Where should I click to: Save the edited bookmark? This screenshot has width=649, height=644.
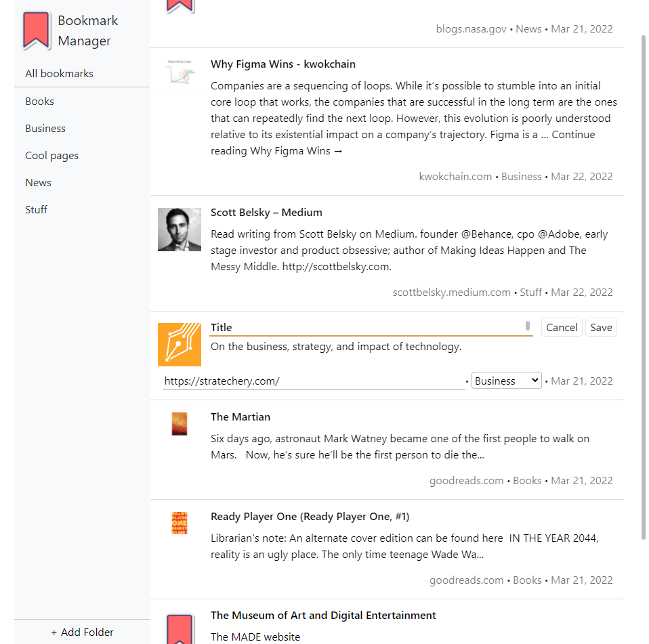(x=601, y=327)
